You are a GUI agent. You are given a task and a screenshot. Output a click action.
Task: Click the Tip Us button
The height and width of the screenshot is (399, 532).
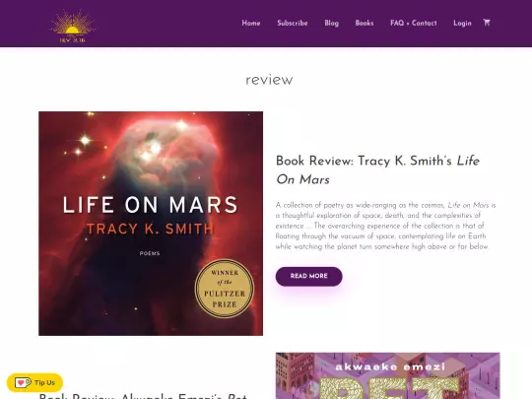(34, 382)
